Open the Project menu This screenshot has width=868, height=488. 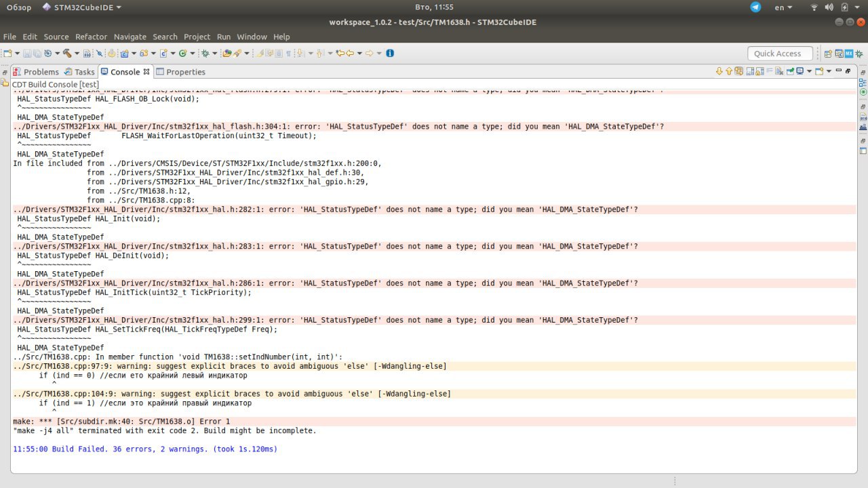[x=197, y=37]
